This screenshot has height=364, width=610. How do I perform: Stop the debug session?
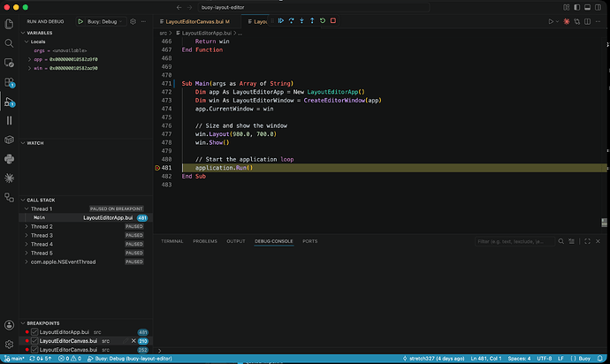[x=333, y=20]
